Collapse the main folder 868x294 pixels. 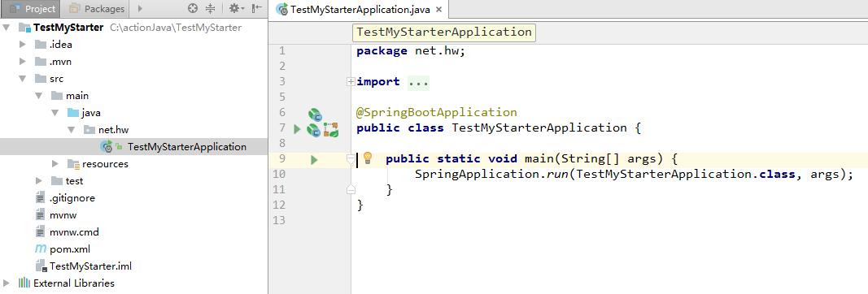pyautogui.click(x=39, y=96)
